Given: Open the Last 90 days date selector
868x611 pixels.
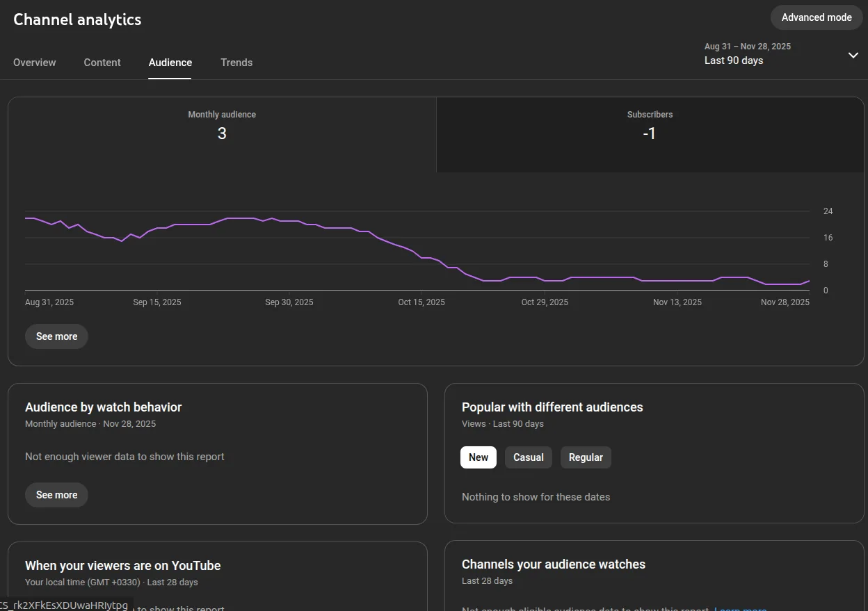Looking at the screenshot, I should point(782,54).
